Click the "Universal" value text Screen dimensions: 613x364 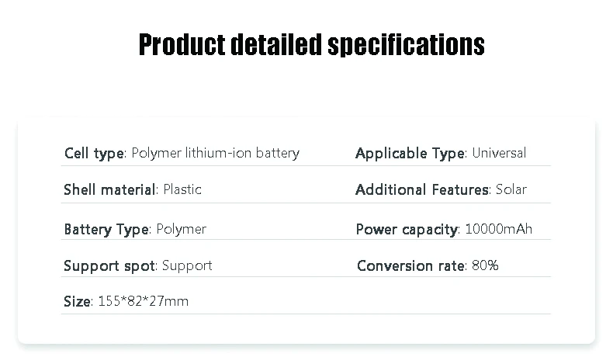point(499,154)
